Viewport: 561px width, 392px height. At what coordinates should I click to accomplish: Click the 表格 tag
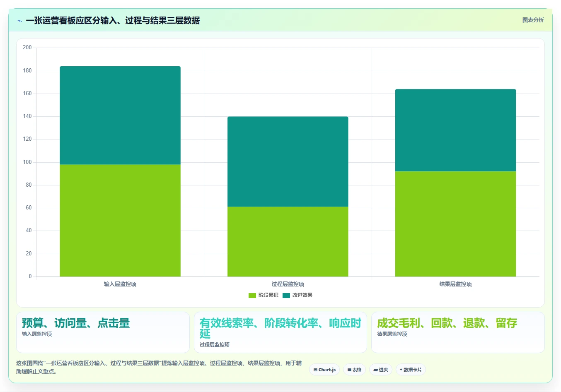[x=354, y=370]
